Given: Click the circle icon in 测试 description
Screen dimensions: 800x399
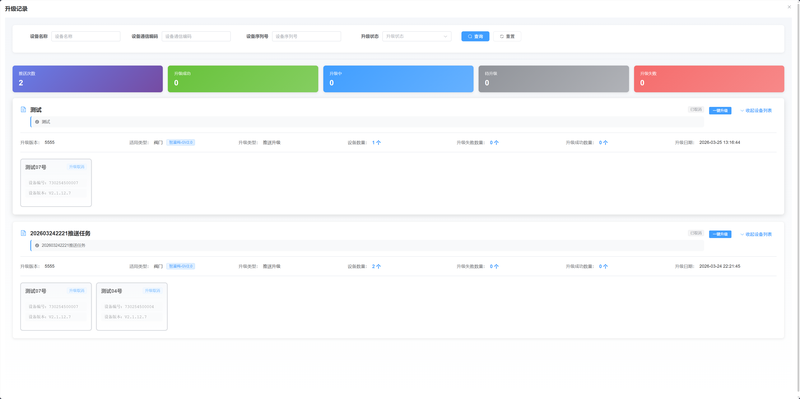Looking at the screenshot, I should coord(37,122).
